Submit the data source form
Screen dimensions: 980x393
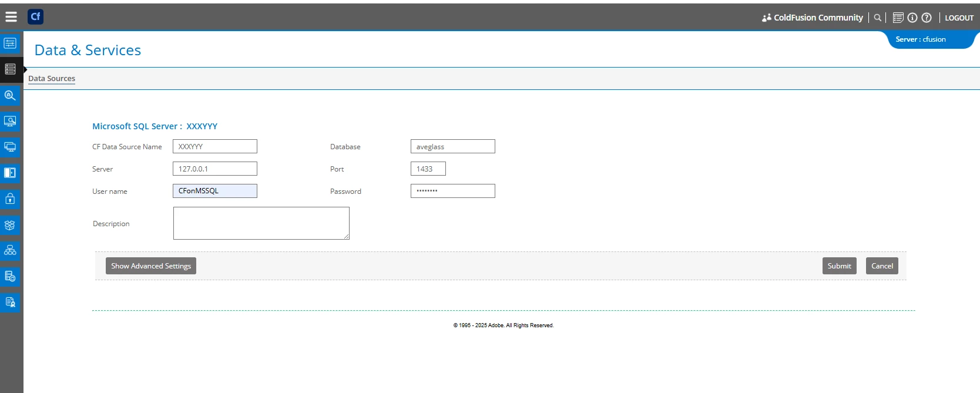tap(839, 266)
